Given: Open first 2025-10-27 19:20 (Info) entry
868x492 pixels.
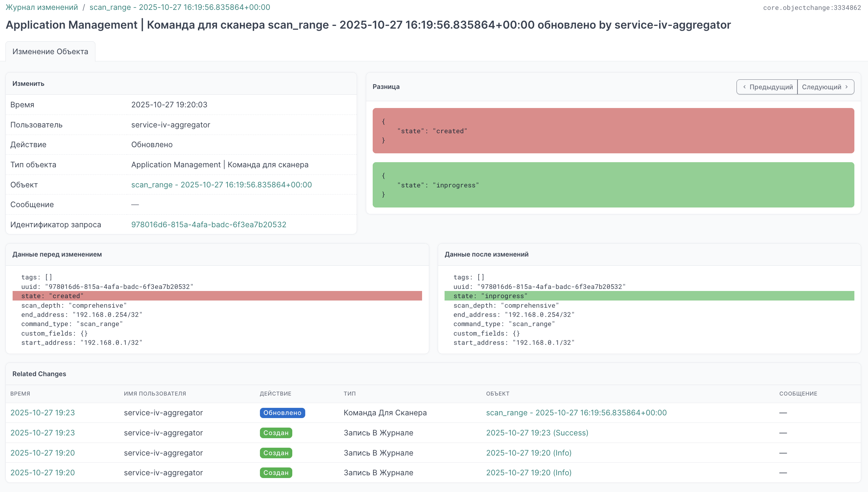Looking at the screenshot, I should tap(529, 453).
